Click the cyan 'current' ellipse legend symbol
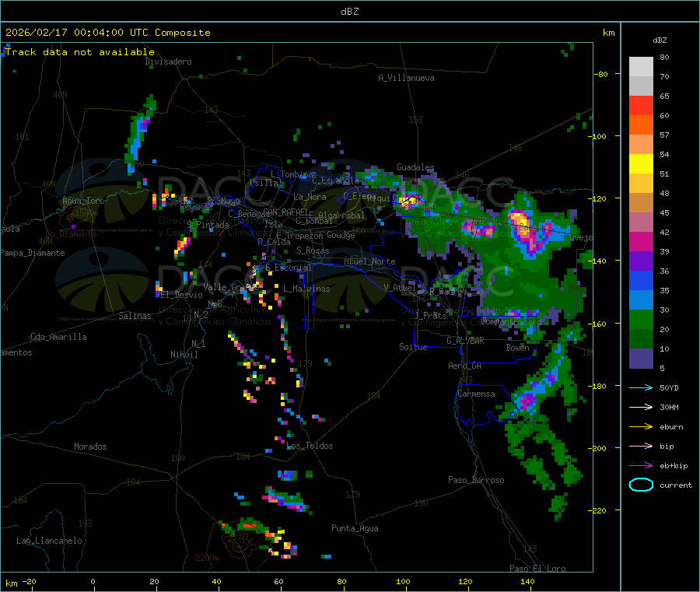 [x=641, y=485]
